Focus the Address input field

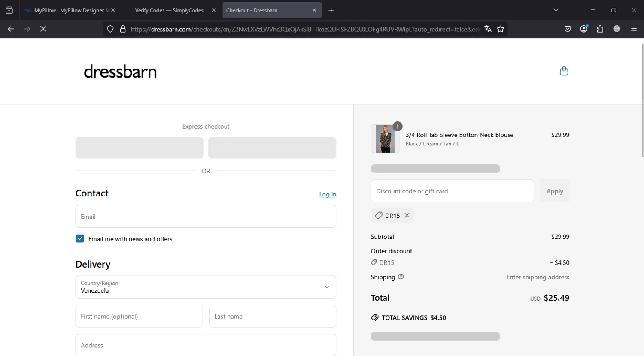pyautogui.click(x=206, y=345)
